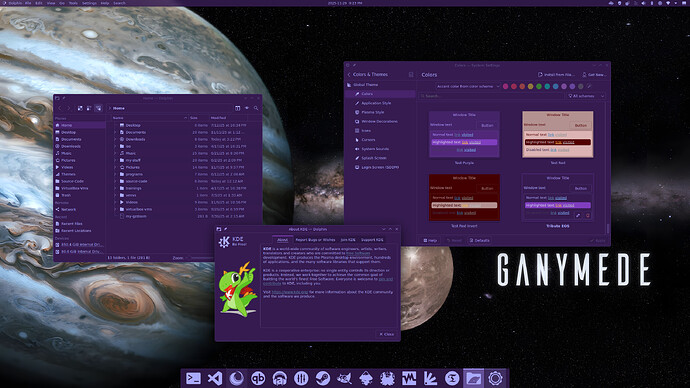The width and height of the screenshot is (690, 388).
Task: Open Network in Dolphin Places panel
Action: click(x=80, y=209)
